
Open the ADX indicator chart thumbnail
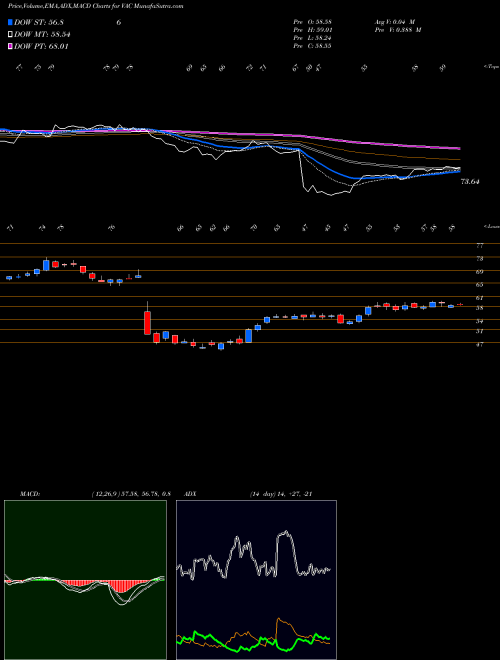click(256, 580)
